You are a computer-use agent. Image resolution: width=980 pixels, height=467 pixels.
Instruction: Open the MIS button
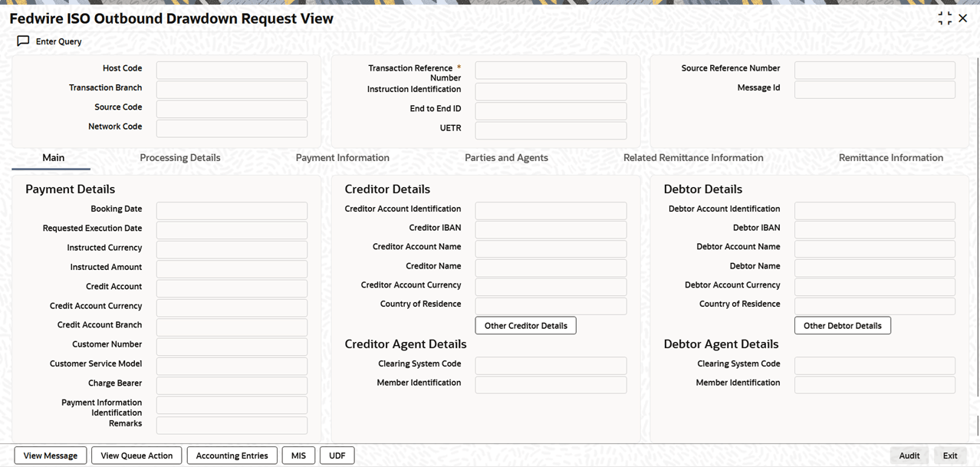[x=298, y=455]
